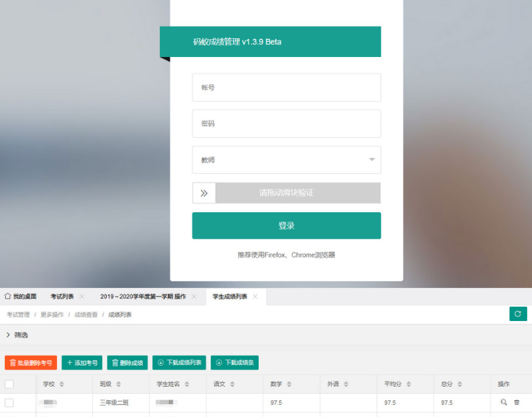This screenshot has width=532, height=417.
Task: Click the 下载成绩列表 button
Action: [x=179, y=363]
